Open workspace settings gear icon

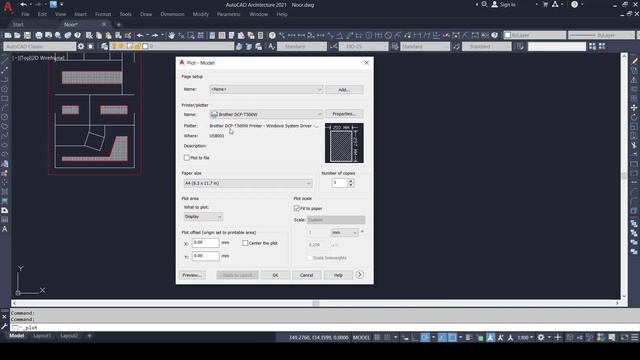(81, 47)
